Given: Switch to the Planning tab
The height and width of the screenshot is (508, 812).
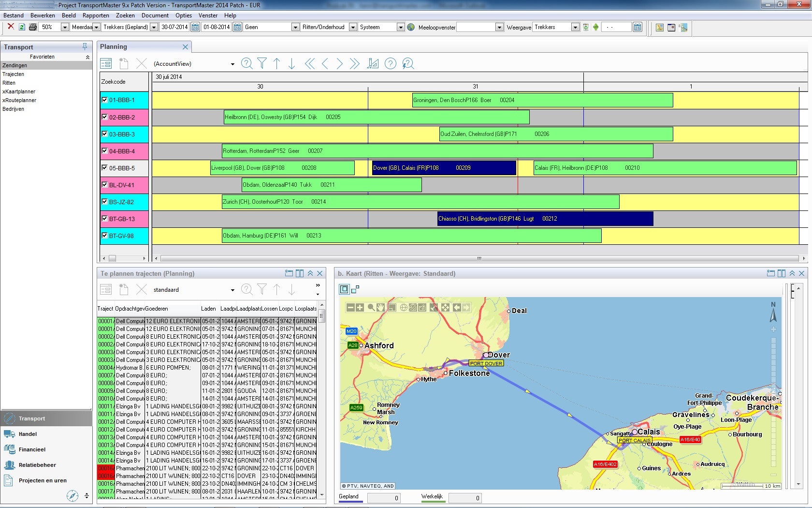Looking at the screenshot, I should click(x=114, y=47).
